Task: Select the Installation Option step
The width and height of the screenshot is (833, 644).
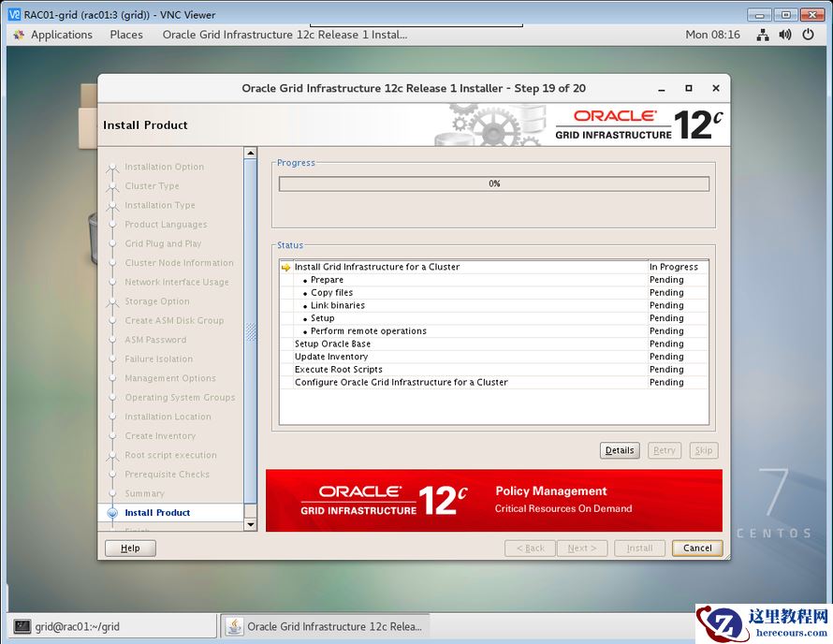Action: coord(164,167)
